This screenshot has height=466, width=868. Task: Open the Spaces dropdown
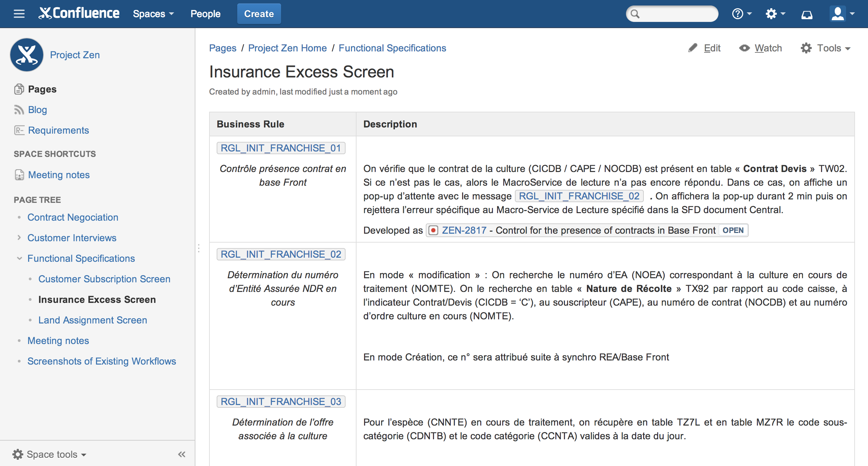153,14
